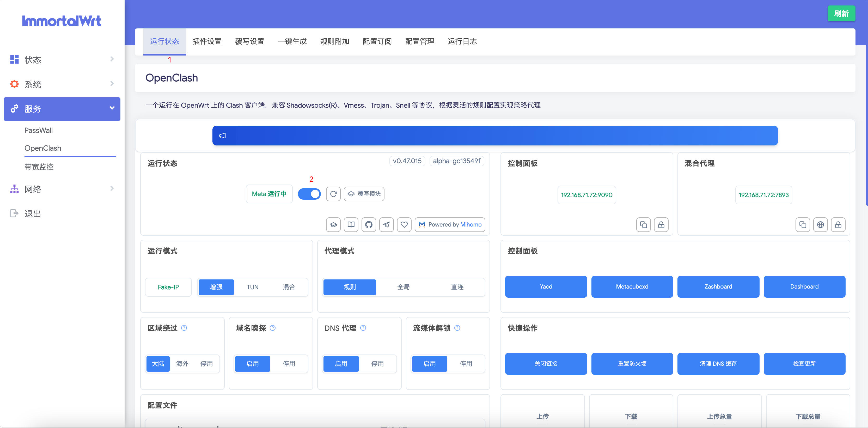Open PassWall in the sidebar
The width and height of the screenshot is (868, 428).
(38, 130)
